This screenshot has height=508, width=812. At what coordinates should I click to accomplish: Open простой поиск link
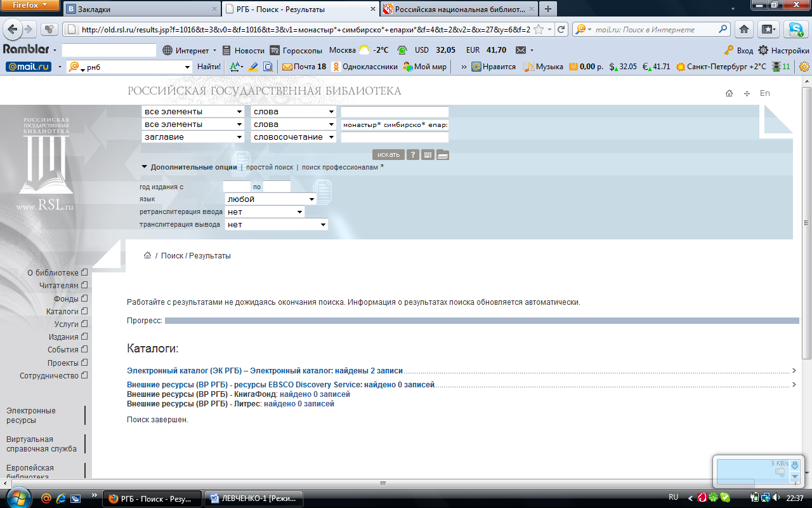coord(270,168)
